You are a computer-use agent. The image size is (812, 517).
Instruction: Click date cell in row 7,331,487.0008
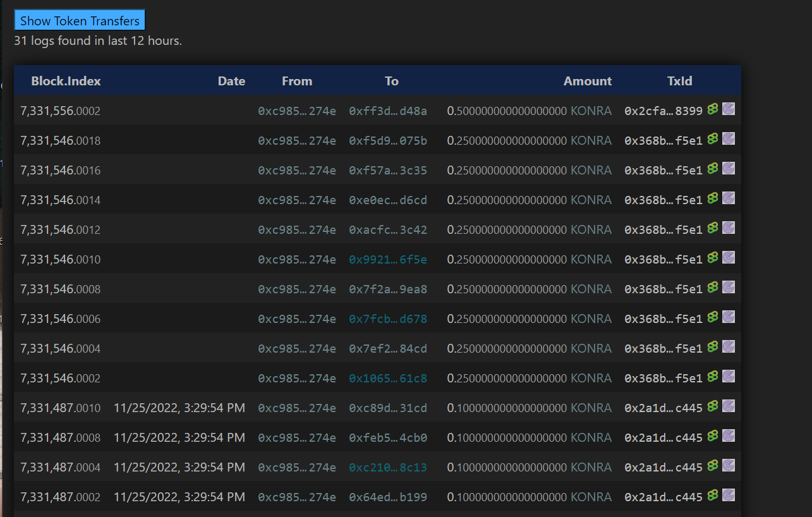(x=179, y=438)
